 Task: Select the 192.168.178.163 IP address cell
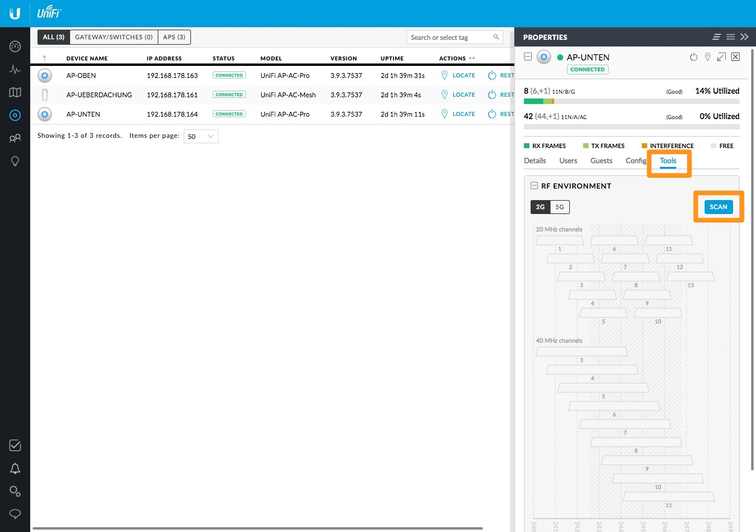coord(172,76)
